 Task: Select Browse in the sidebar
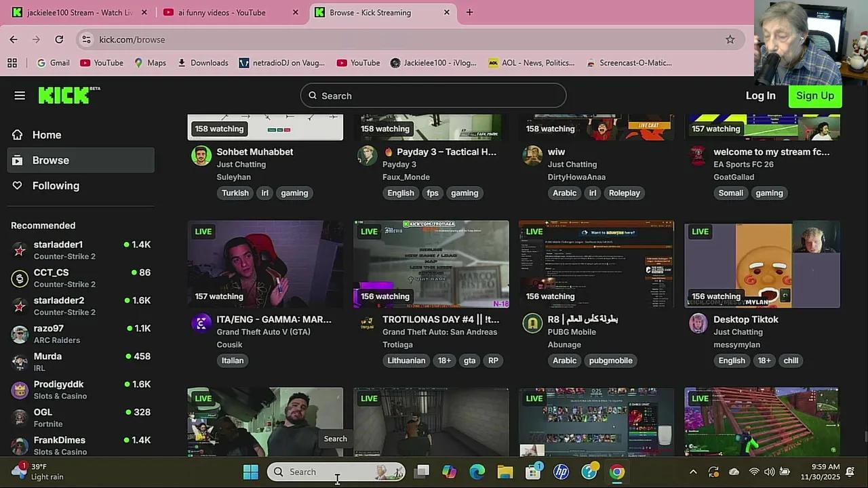pos(81,160)
